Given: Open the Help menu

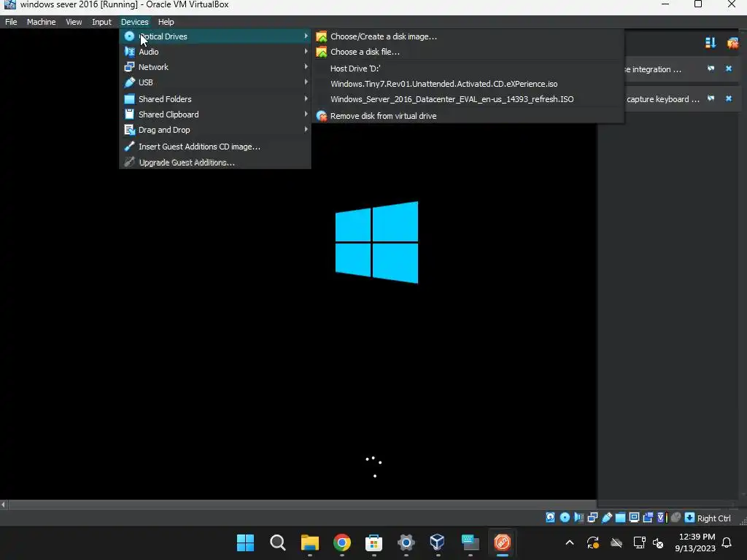Looking at the screenshot, I should click(166, 22).
